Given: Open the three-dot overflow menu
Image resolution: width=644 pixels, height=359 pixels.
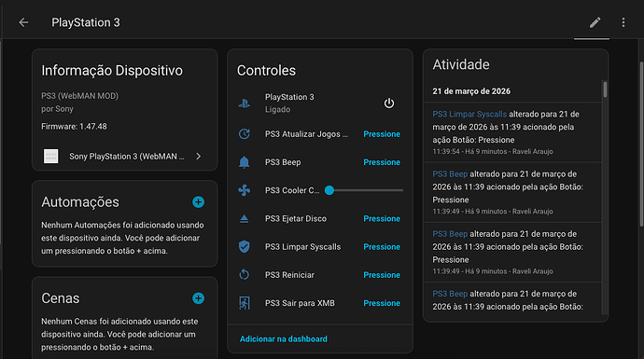Looking at the screenshot, I should tap(623, 22).
